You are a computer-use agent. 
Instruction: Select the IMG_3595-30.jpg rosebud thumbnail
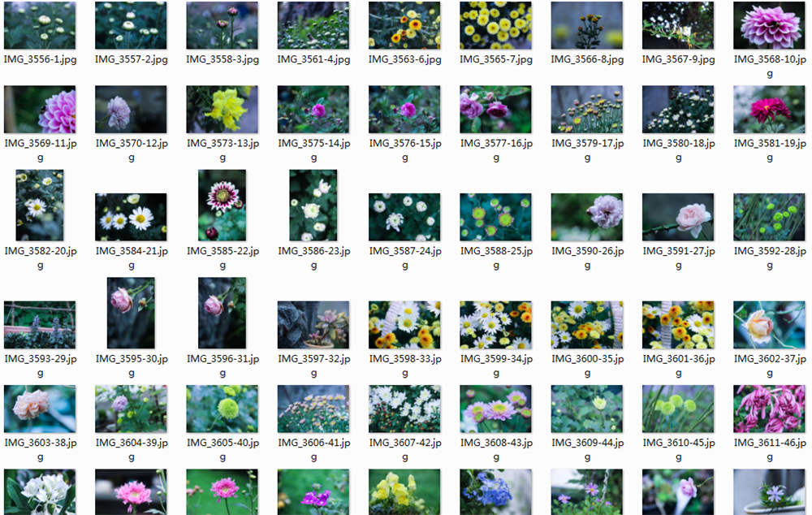coord(131,313)
